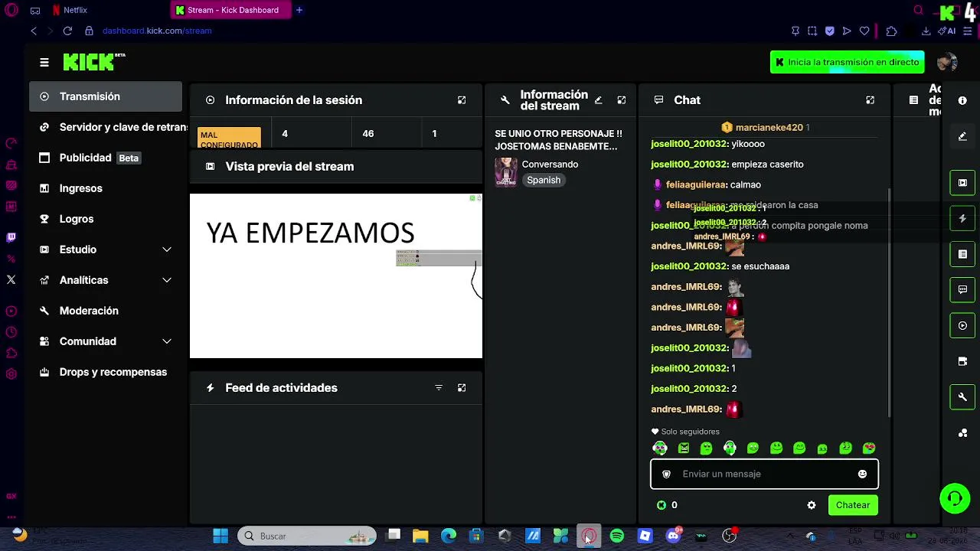Open the Kick hamburger menu
Screen dimensions: 980x551
(44, 62)
